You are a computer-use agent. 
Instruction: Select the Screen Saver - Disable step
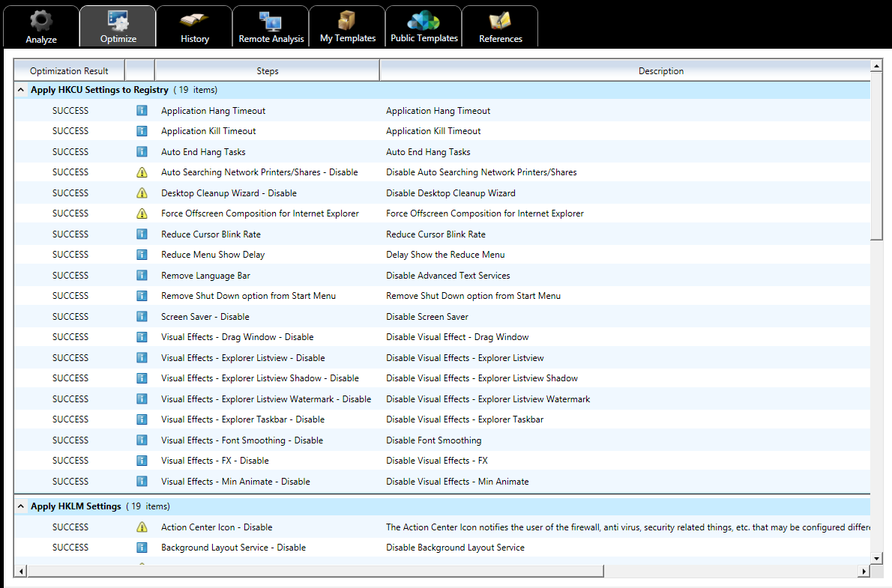205,317
